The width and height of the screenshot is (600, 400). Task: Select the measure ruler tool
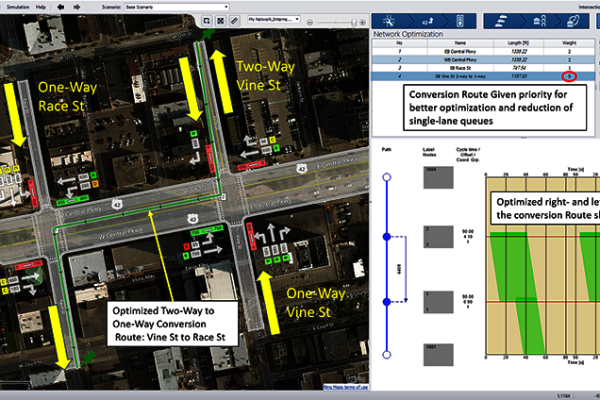click(234, 21)
